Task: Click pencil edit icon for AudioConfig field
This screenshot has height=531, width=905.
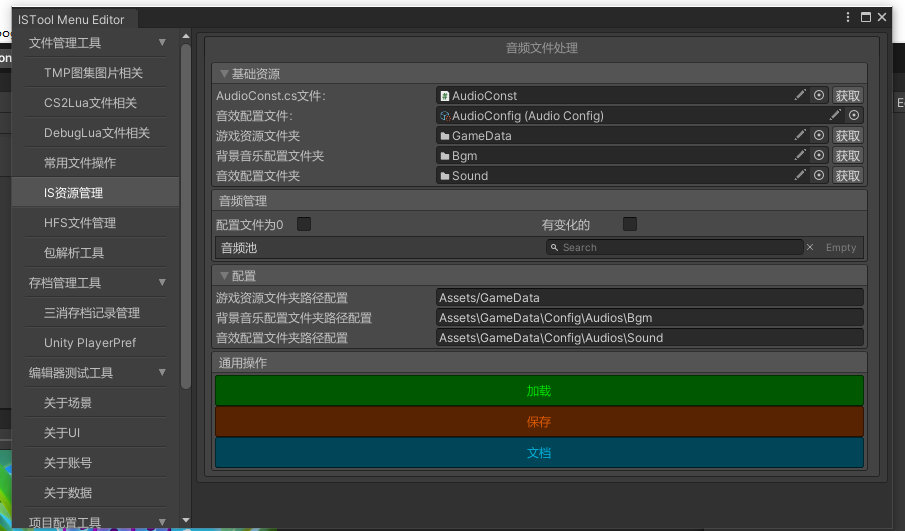Action: [835, 115]
